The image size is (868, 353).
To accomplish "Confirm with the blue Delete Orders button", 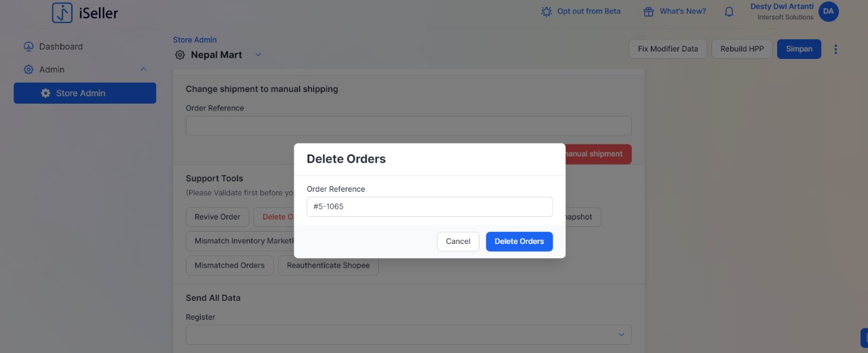I will [519, 242].
